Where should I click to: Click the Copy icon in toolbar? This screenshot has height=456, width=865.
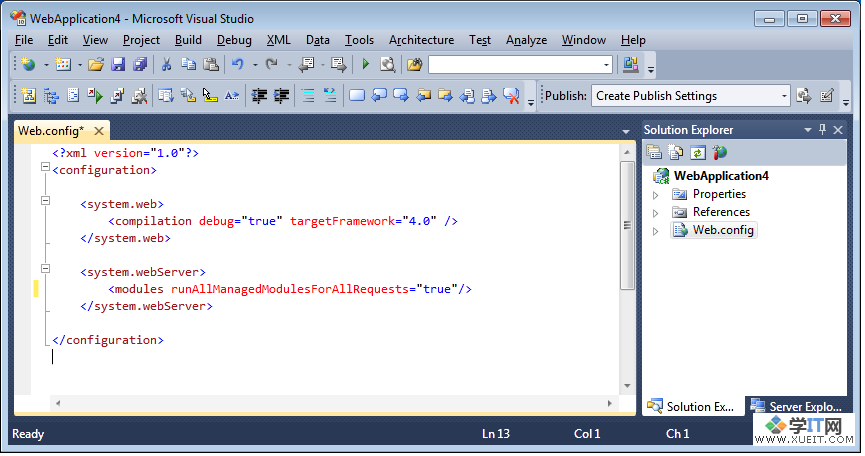point(189,65)
